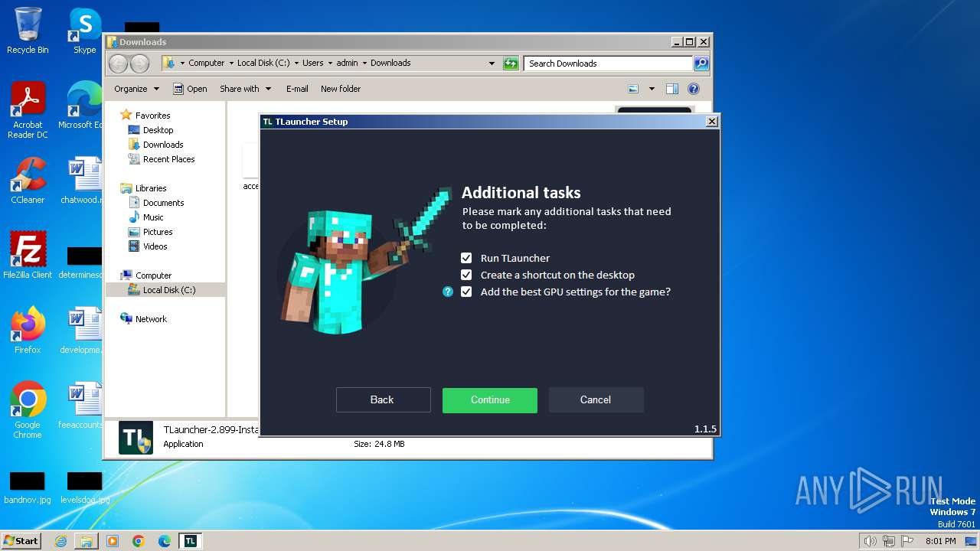The width and height of the screenshot is (980, 551).
Task: Click the Back button in TLauncher Setup
Action: point(383,399)
